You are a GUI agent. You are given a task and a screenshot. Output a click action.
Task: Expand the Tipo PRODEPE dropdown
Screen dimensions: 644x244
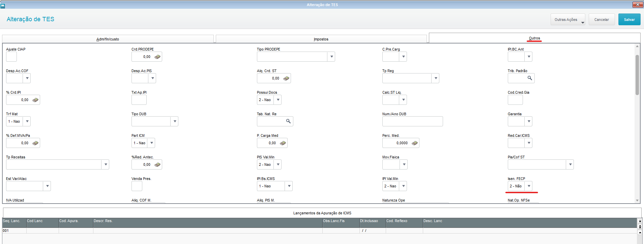click(x=331, y=57)
